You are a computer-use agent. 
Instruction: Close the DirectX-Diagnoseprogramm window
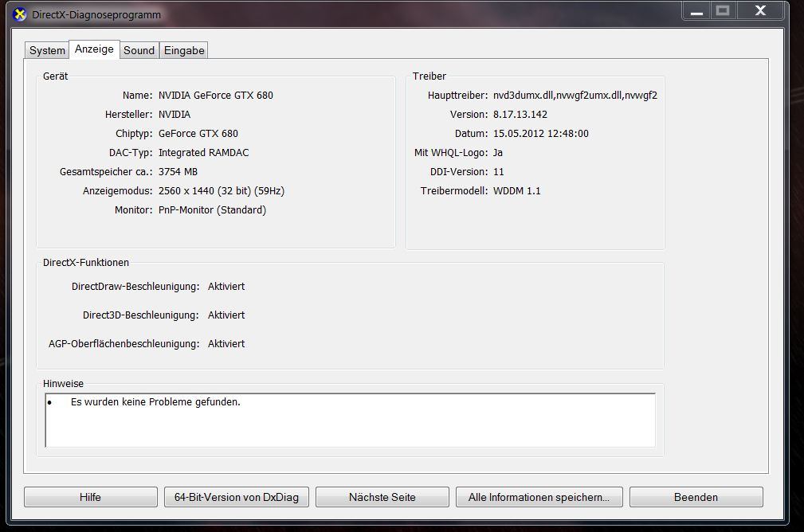tap(760, 11)
